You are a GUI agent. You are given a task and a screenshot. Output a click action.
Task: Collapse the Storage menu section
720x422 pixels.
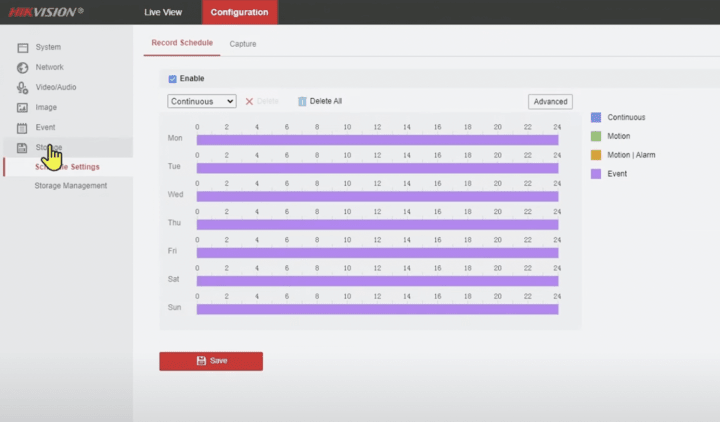point(48,147)
